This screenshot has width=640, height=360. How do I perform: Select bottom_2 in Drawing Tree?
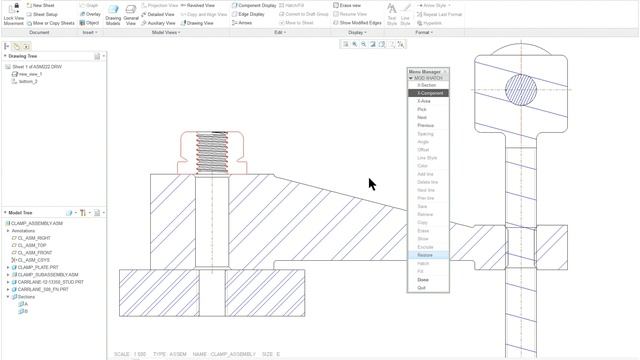pyautogui.click(x=24, y=81)
